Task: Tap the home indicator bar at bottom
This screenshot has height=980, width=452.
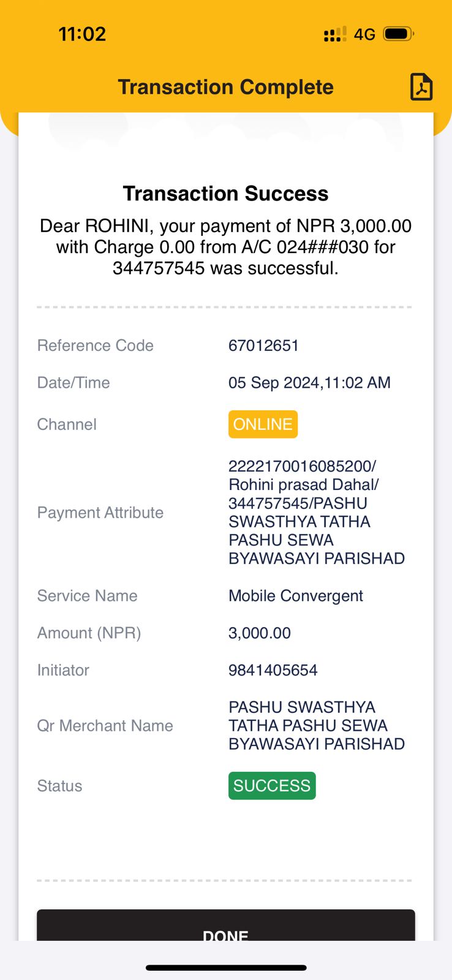Action: click(226, 968)
